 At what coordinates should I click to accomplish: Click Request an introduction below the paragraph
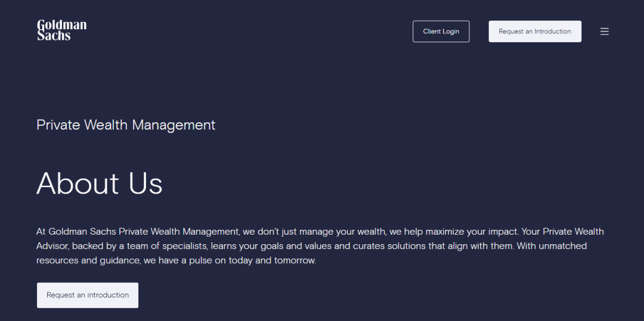(88, 295)
